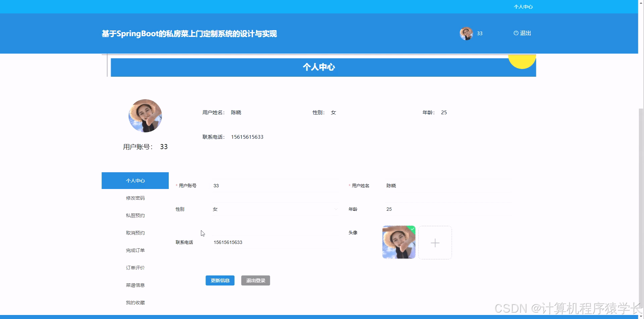Open 我的收藏 from the sidebar menu
This screenshot has height=319, width=644.
(135, 302)
